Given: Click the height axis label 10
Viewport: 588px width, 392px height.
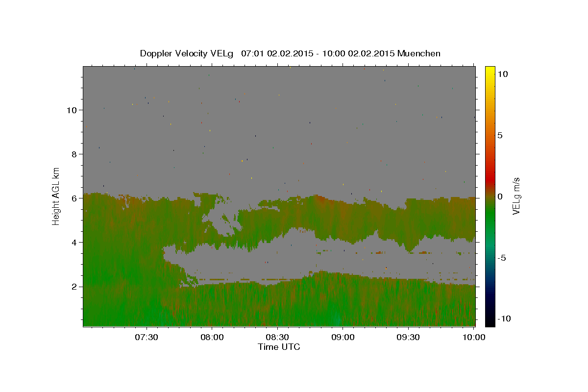Looking at the screenshot, I should pos(72,110).
